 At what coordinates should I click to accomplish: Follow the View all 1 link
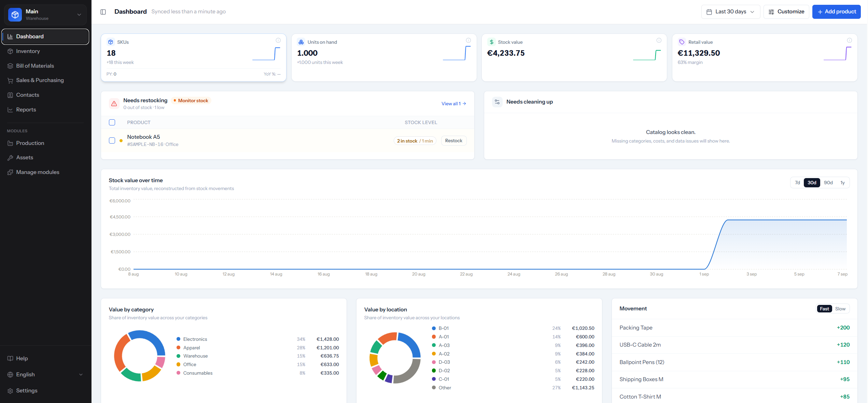pyautogui.click(x=453, y=104)
